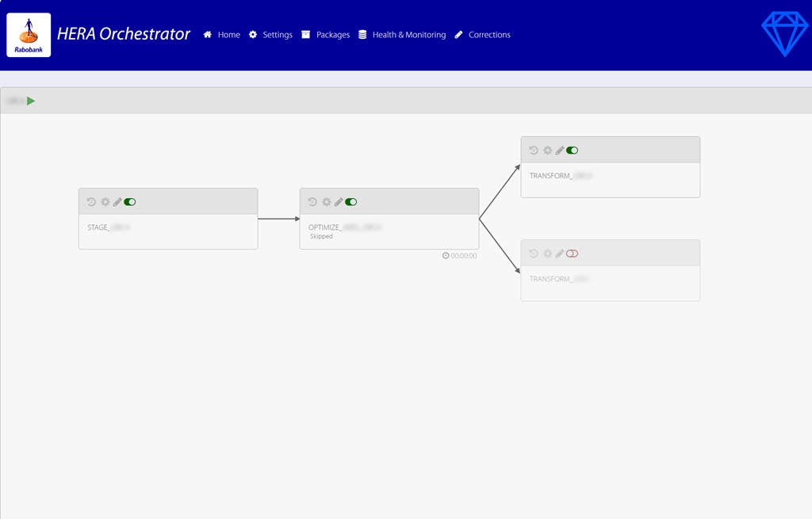The width and height of the screenshot is (812, 519).
Task: Open the gear settings on the STAGE node
Action: pyautogui.click(x=105, y=201)
